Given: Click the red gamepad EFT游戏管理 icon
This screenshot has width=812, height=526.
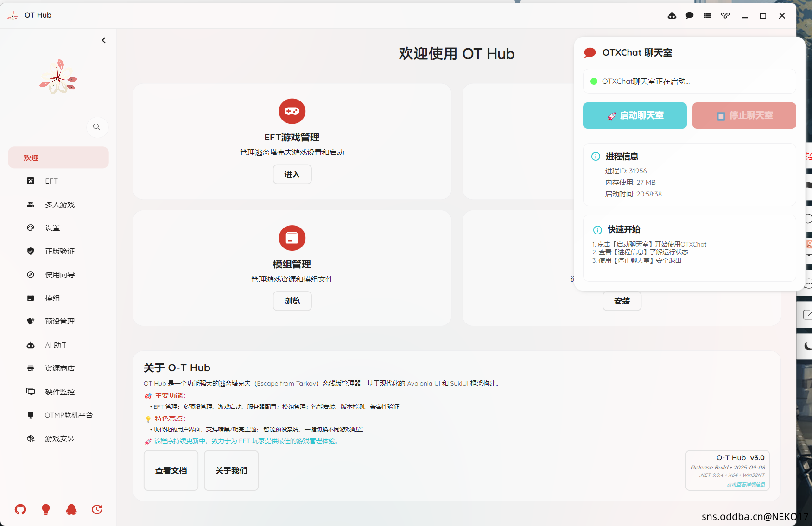Looking at the screenshot, I should coord(292,111).
